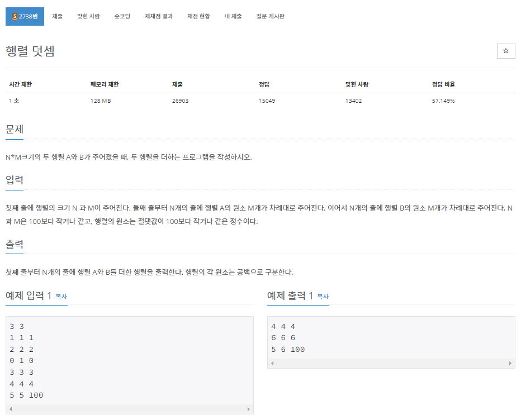521x420 pixels.
Task: Click the 시간 제한 column header
Action: 21,84
